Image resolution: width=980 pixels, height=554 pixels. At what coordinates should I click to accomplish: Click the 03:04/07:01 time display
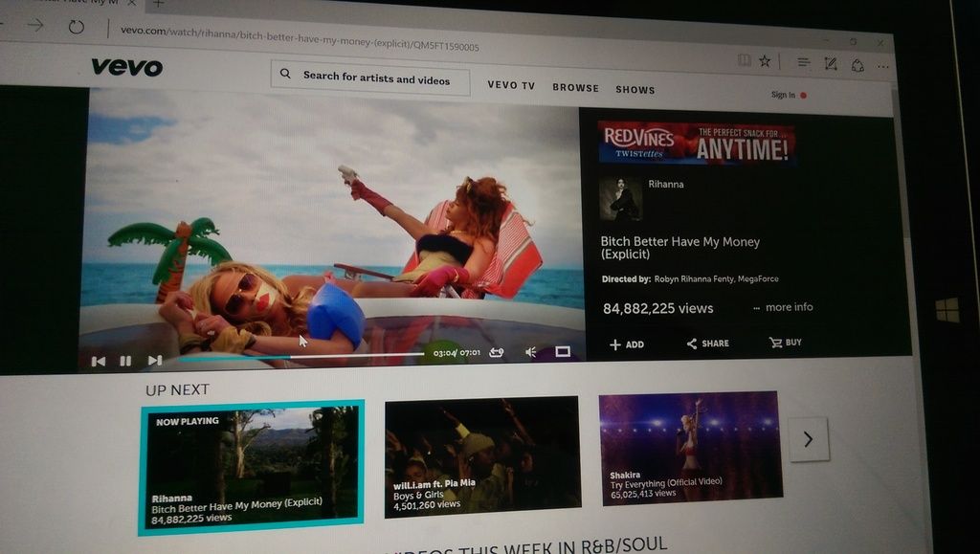(x=457, y=353)
